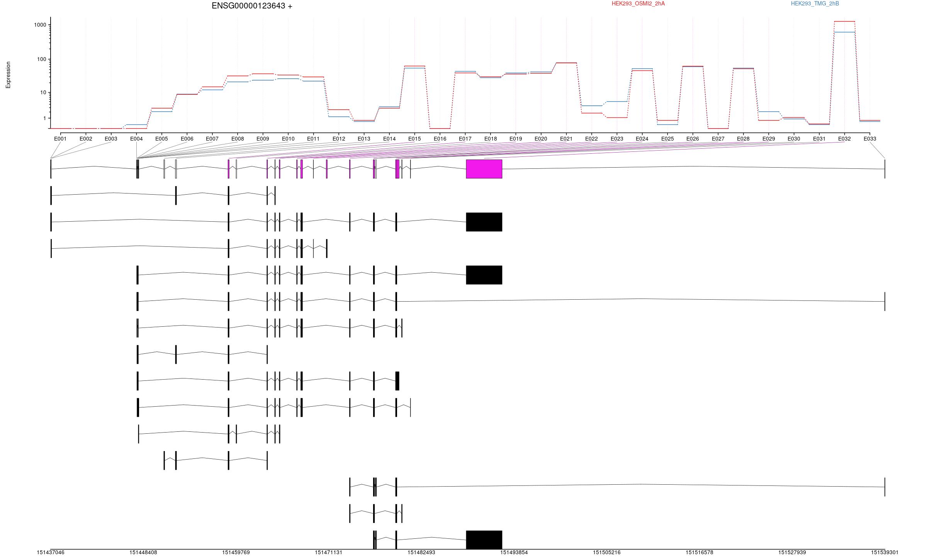Click genomic coordinate 151527939
The width and height of the screenshot is (927, 560).
(792, 553)
